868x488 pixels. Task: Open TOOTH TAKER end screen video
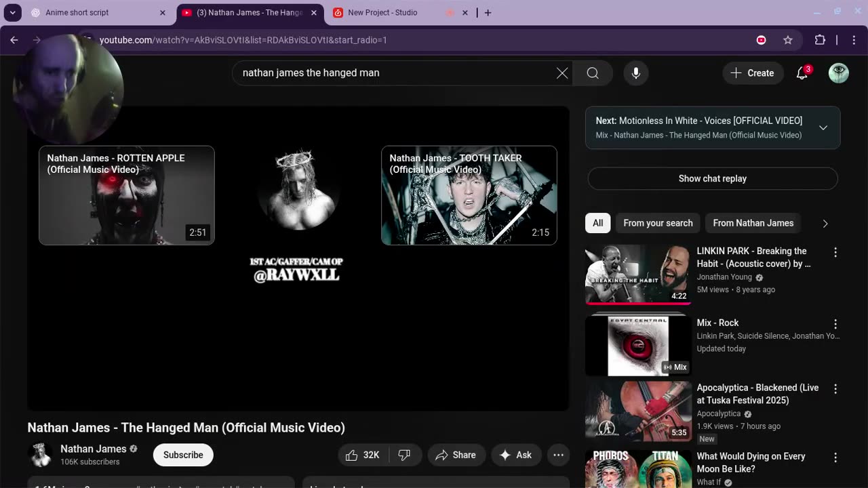tap(469, 195)
